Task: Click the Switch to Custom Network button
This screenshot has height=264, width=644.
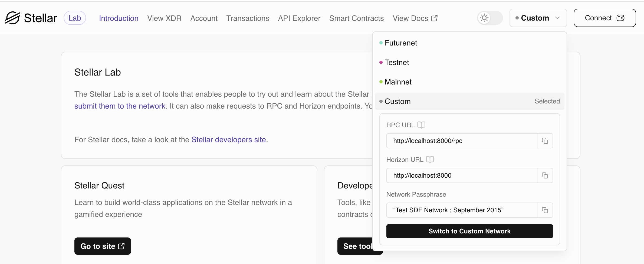Action: [x=469, y=231]
